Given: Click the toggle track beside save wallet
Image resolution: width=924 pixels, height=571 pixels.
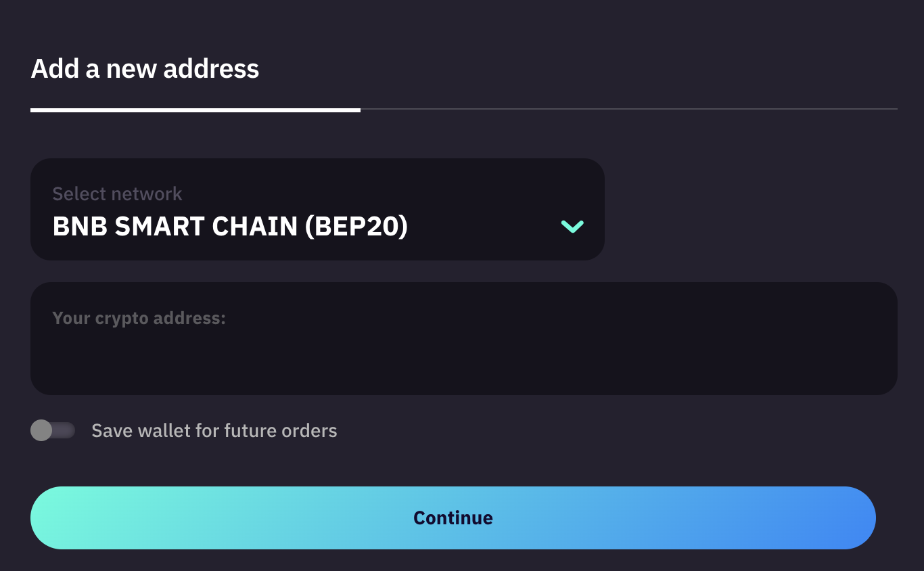Looking at the screenshot, I should click(x=64, y=430).
